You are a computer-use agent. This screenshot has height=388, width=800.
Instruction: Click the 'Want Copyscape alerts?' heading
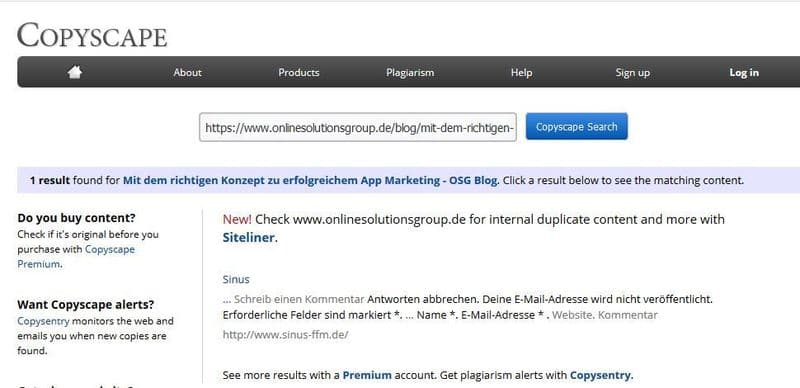click(85, 305)
